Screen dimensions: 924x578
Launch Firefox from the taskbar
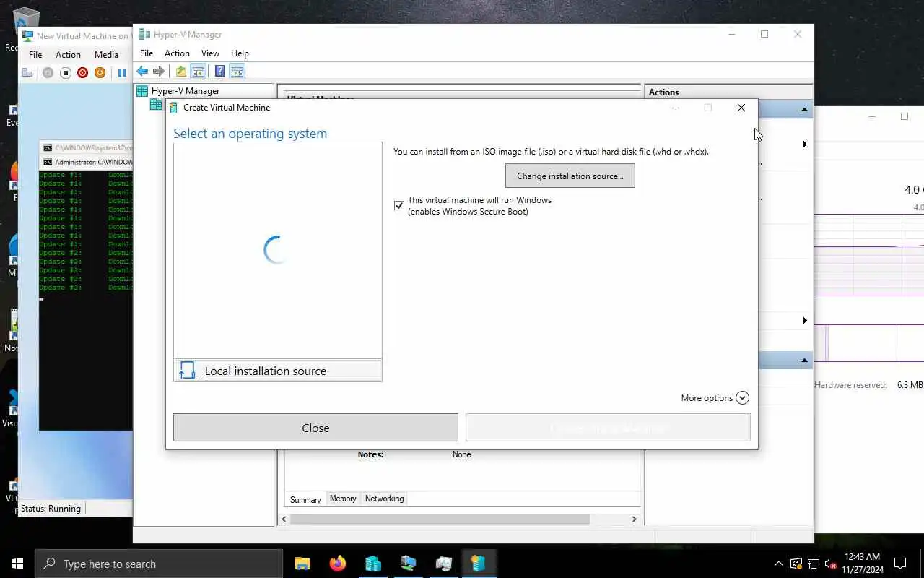pos(337,564)
